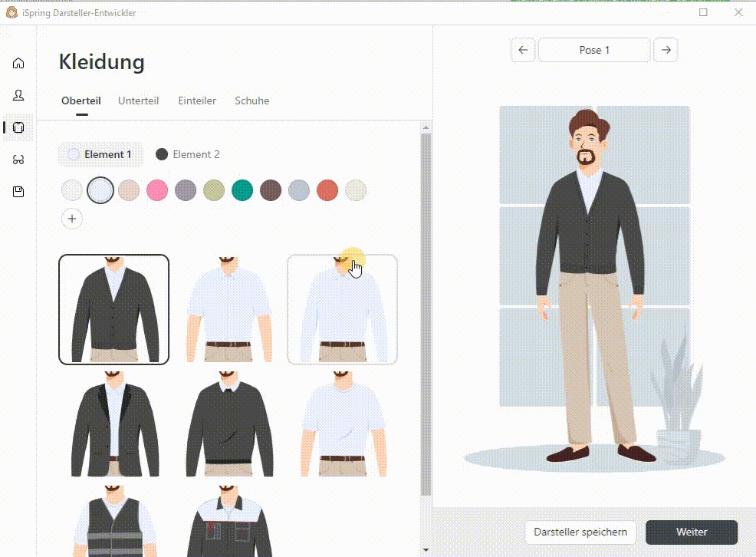Viewport: 756px width, 557px height.
Task: Choose the white t-shirt top
Action: pyautogui.click(x=342, y=424)
